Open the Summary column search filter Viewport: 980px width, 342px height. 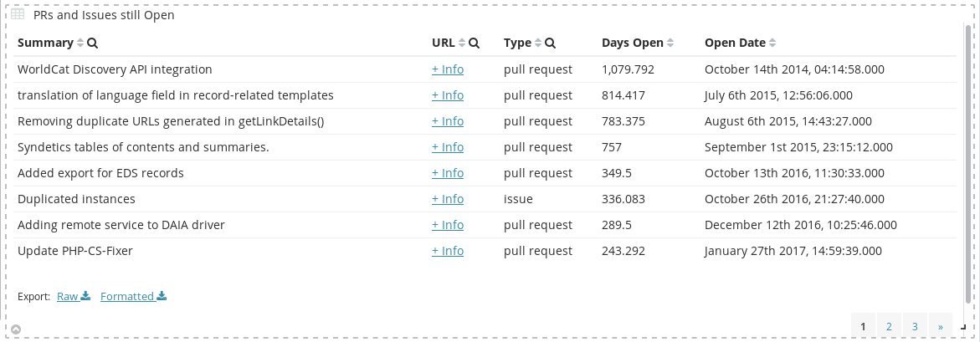click(93, 43)
